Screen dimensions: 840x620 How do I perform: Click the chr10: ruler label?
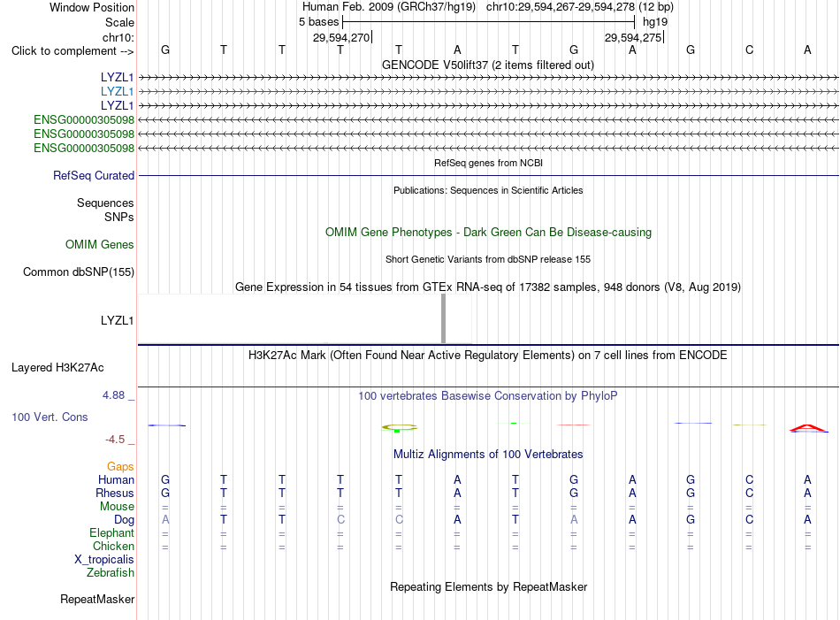point(118,37)
